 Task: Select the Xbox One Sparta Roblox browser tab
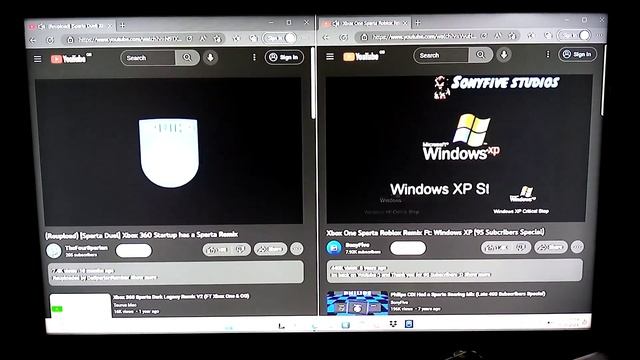[365, 23]
